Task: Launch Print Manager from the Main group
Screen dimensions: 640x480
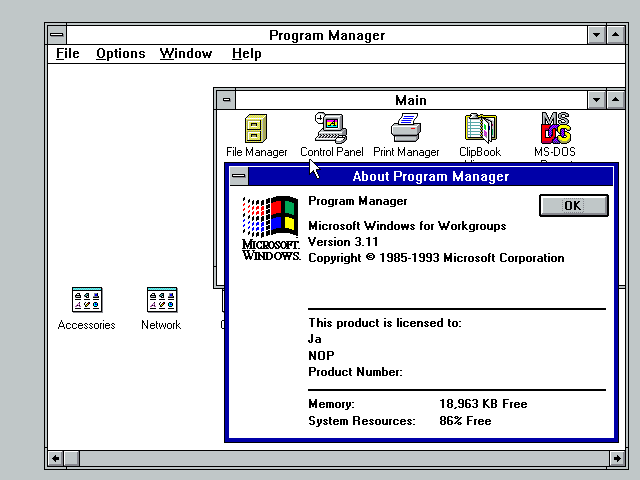Action: pos(406,128)
